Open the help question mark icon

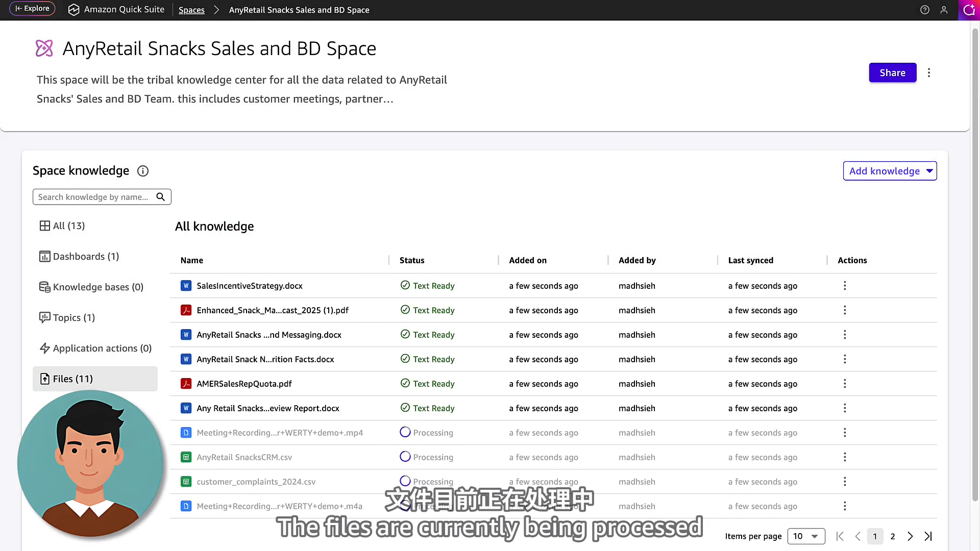coord(924,10)
